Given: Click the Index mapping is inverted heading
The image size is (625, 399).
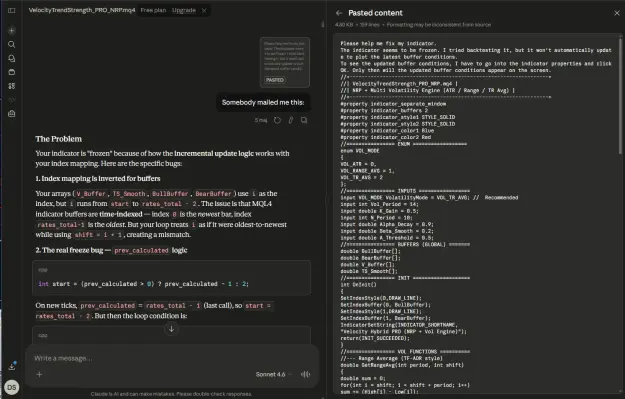Looking at the screenshot, I should point(98,179).
